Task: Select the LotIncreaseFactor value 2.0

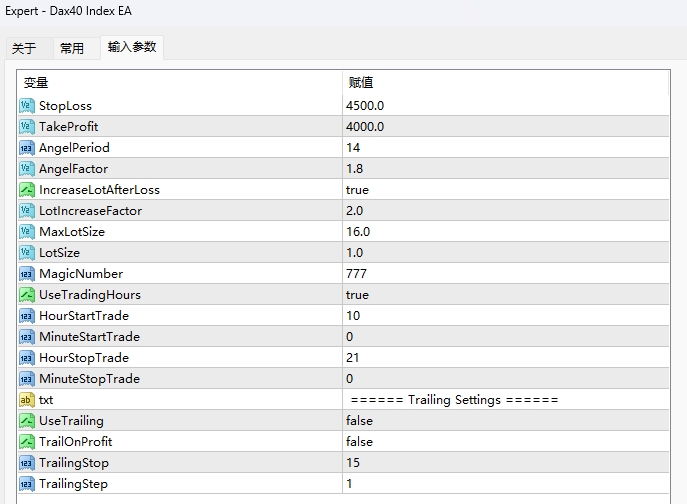Action: [354, 211]
